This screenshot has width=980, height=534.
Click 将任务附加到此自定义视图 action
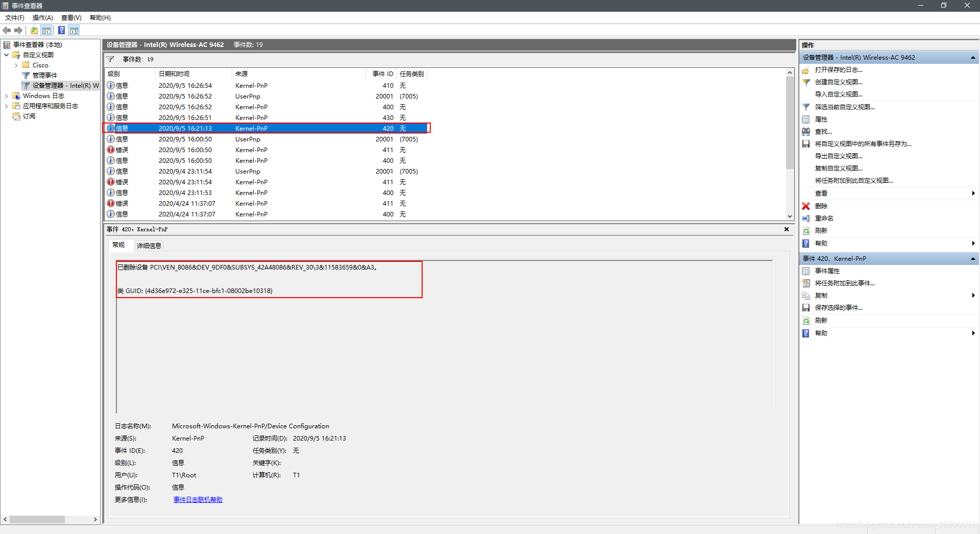point(854,181)
